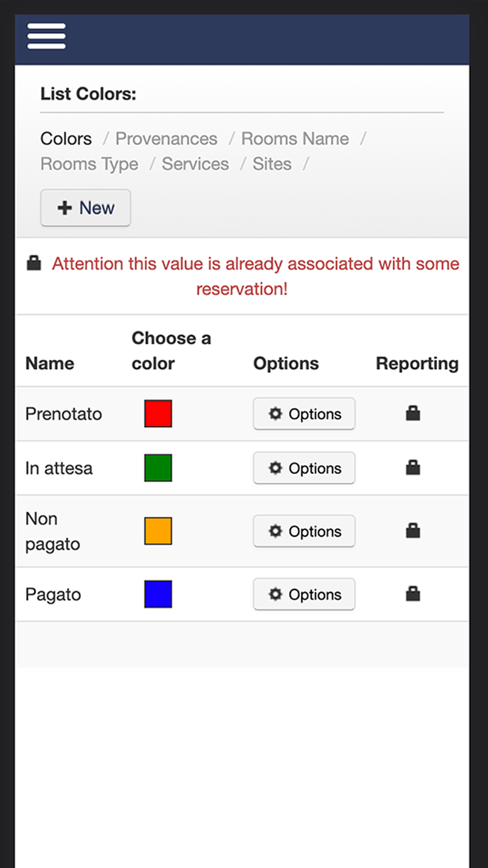Pick the green swatch for In attesa
Viewport: 488px width, 868px height.
pyautogui.click(x=158, y=468)
